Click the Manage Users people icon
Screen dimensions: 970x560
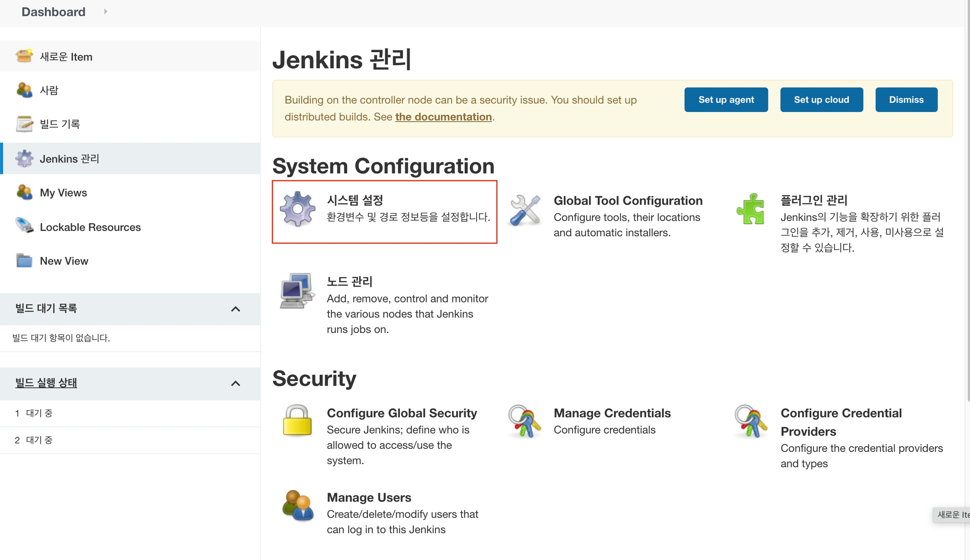298,506
